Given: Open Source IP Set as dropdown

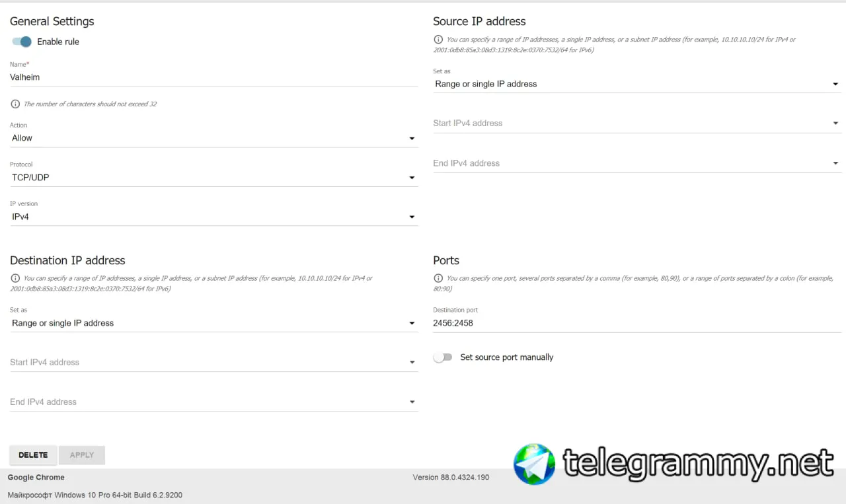Looking at the screenshot, I should tap(637, 84).
